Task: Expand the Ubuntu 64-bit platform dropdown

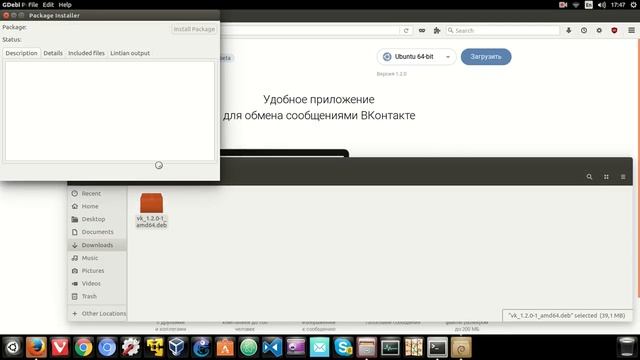Action: point(416,57)
